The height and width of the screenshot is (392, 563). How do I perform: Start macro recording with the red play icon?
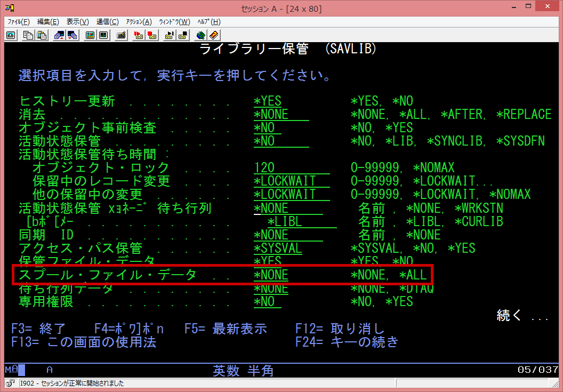(x=139, y=35)
